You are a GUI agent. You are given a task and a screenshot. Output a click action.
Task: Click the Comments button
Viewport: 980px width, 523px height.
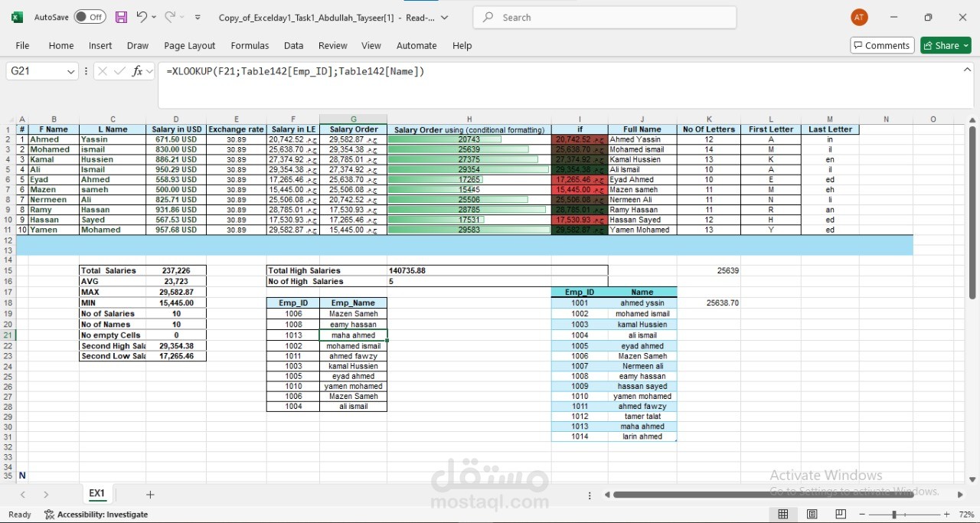click(x=882, y=46)
